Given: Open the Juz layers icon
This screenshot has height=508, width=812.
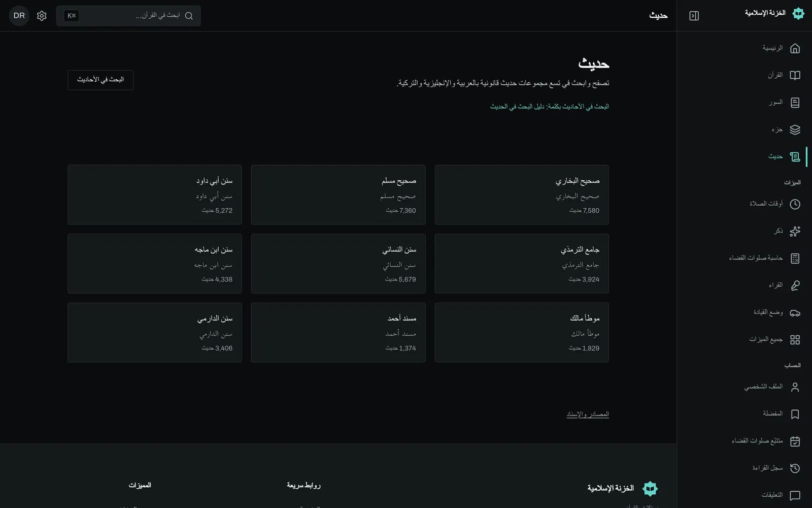Looking at the screenshot, I should click(x=795, y=130).
